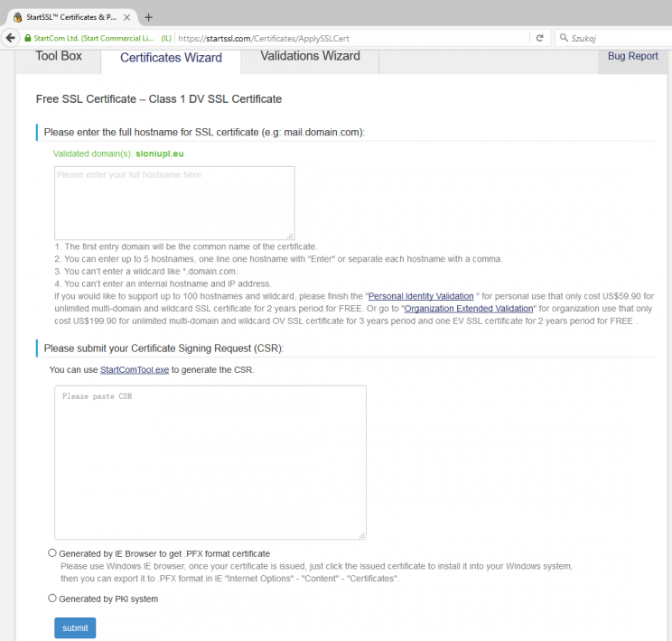The width and height of the screenshot is (672, 641).
Task: Download StartComTool.exe via its link
Action: point(135,370)
